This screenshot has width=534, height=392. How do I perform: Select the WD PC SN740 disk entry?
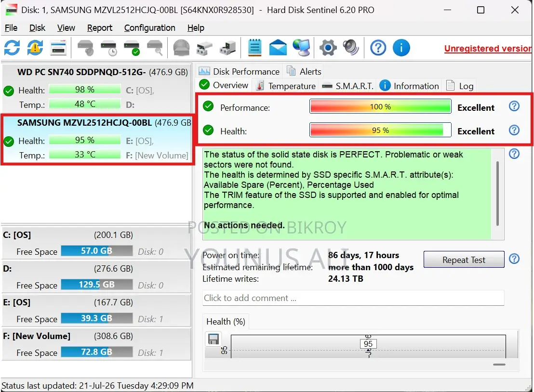tap(96, 88)
